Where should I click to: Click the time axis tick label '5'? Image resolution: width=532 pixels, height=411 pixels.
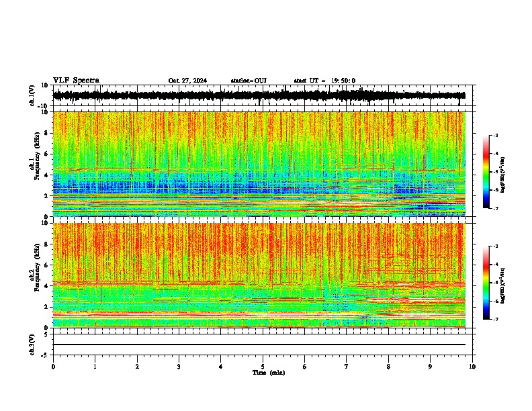[263, 367]
